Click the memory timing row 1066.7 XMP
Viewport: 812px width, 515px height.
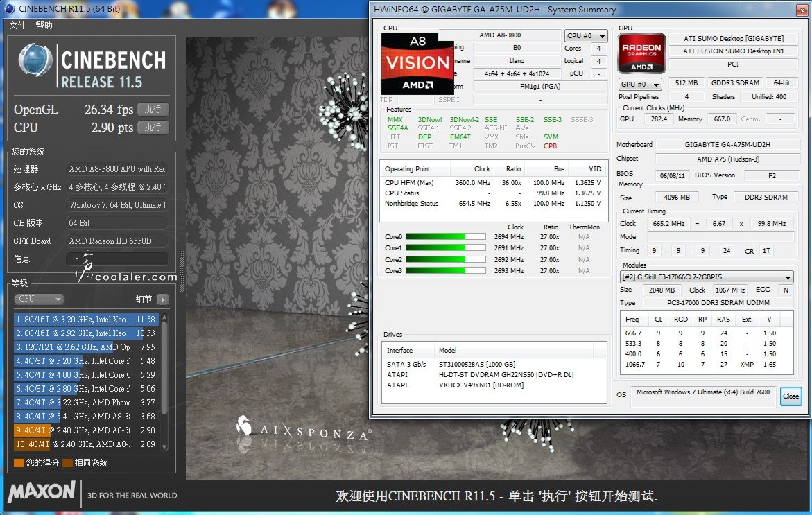pos(707,365)
